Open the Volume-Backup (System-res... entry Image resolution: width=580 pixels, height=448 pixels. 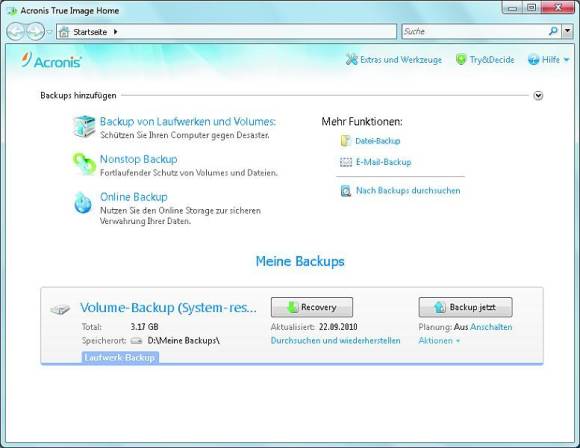[168, 307]
